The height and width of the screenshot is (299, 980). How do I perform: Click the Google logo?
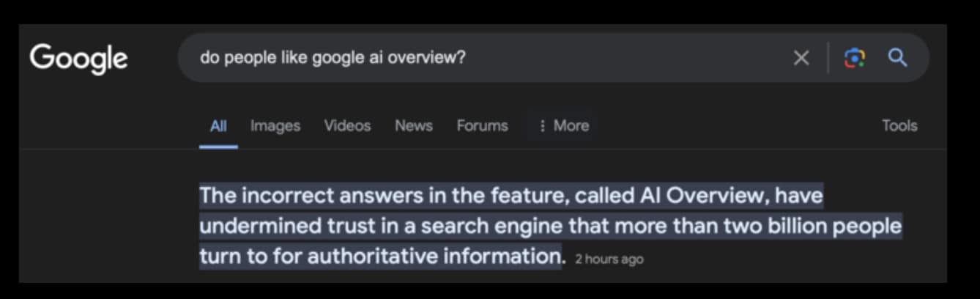[x=78, y=58]
